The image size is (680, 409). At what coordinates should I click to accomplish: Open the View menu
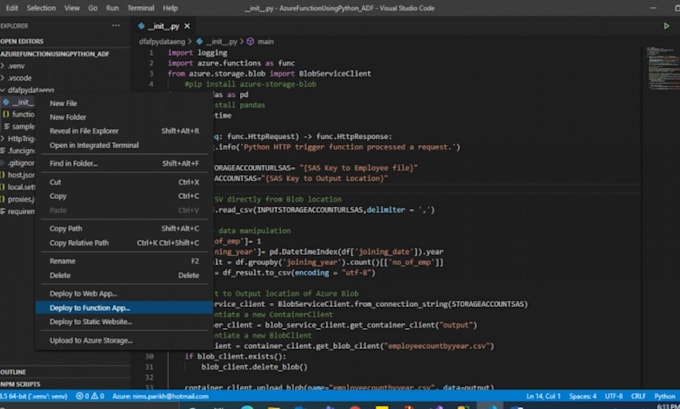(x=72, y=8)
